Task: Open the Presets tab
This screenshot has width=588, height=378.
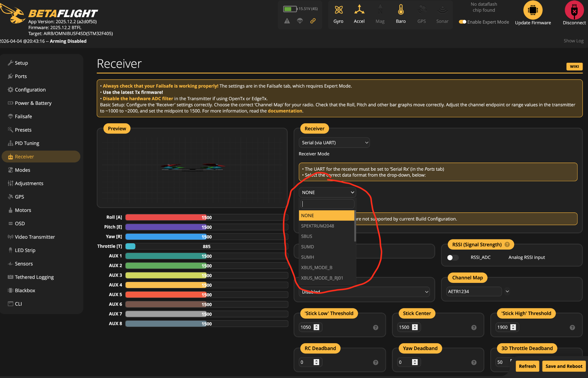Action: point(41,130)
